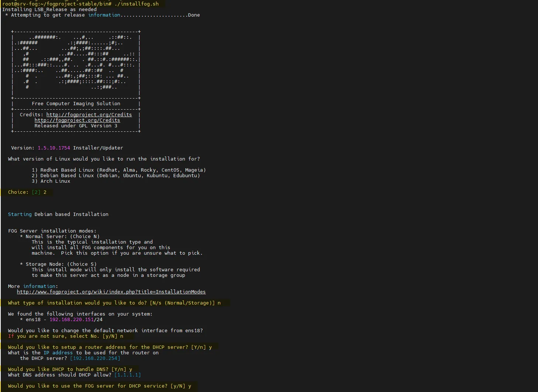Select the Redhat Based Linux option line
The width and height of the screenshot is (538, 392).
118,170
